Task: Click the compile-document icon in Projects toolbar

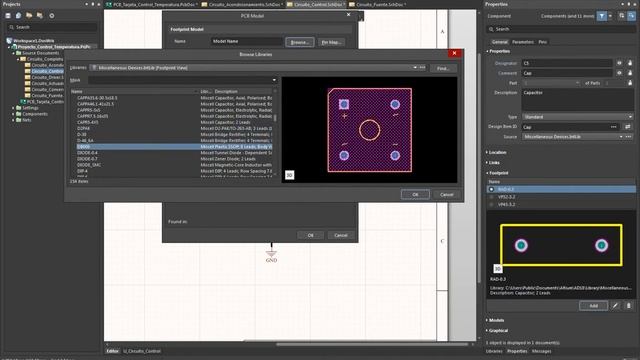Action: (18, 16)
